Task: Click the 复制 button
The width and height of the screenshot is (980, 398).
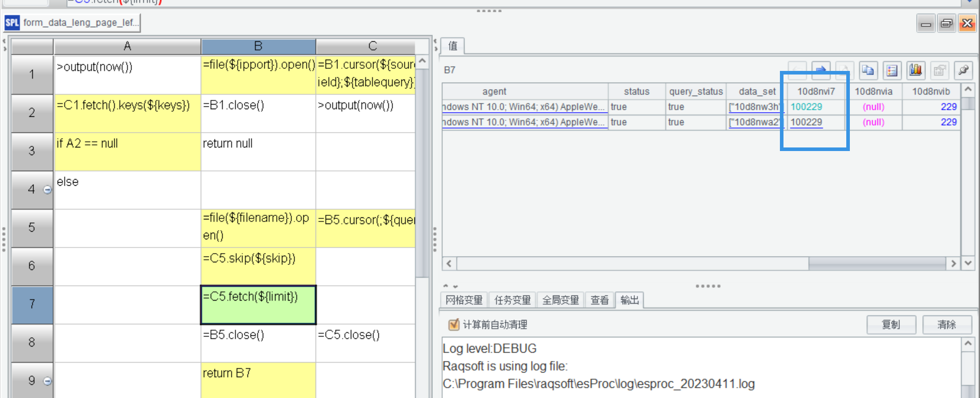Action: point(891,325)
